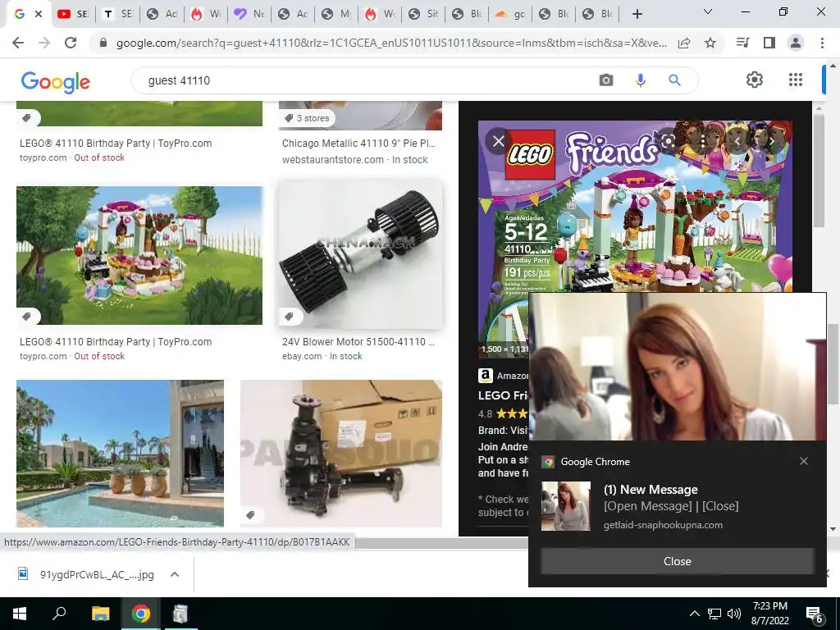Screen dimensions: 840x630
Task: Click tag icon on water pump image
Action: click(x=250, y=515)
